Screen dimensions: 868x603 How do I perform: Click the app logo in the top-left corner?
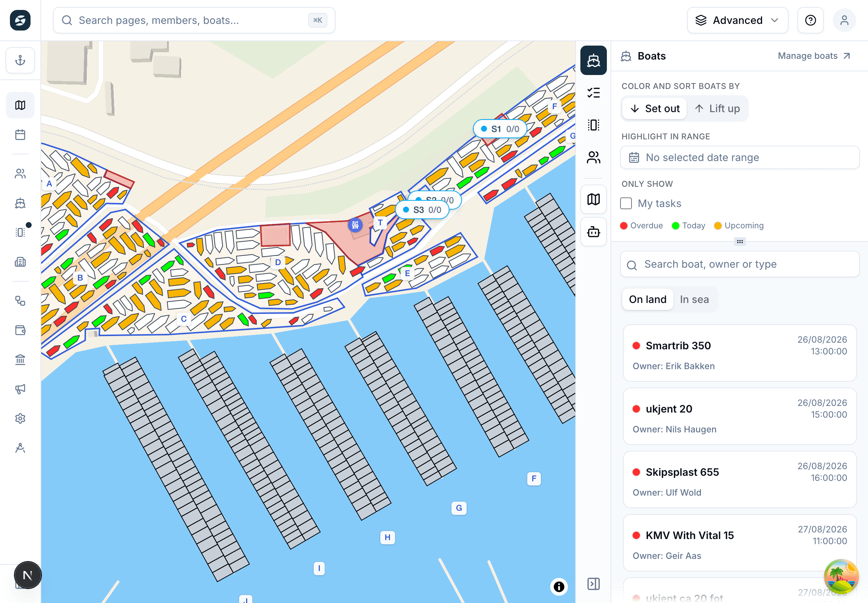point(20,20)
